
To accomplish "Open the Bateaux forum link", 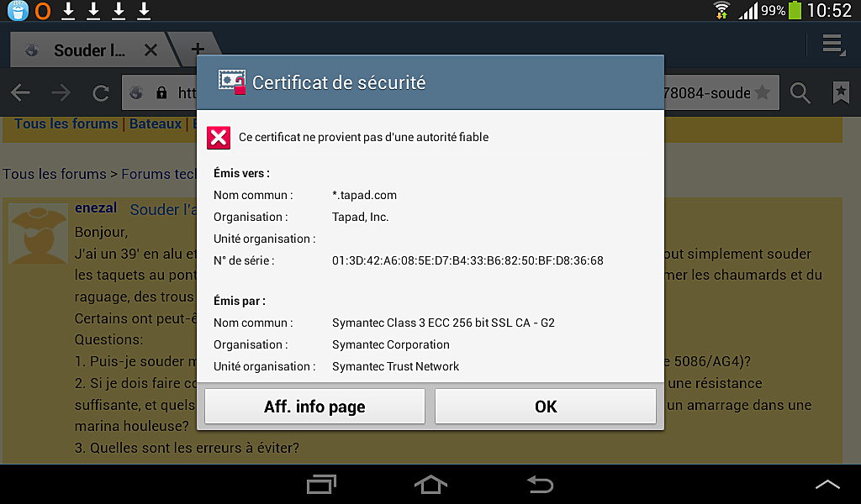I will click(x=156, y=124).
